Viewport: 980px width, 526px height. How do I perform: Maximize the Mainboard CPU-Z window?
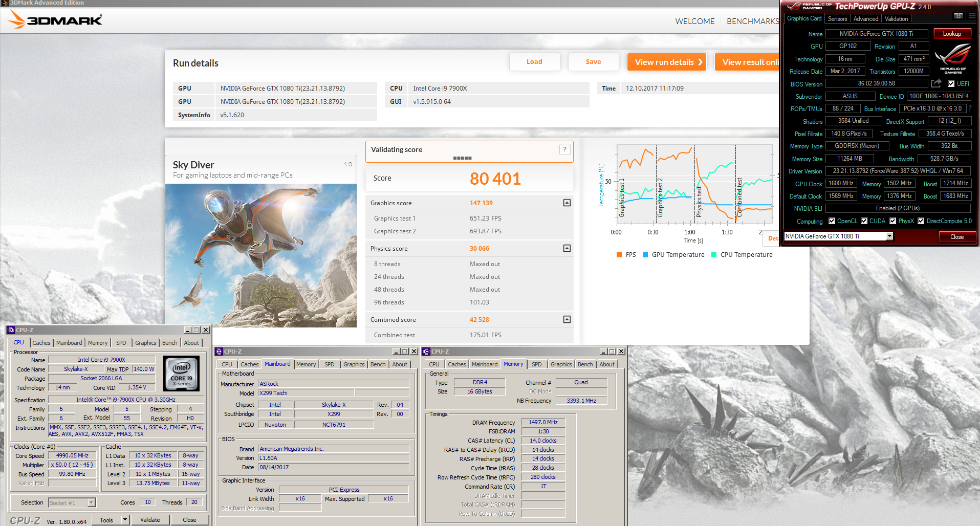pos(404,352)
